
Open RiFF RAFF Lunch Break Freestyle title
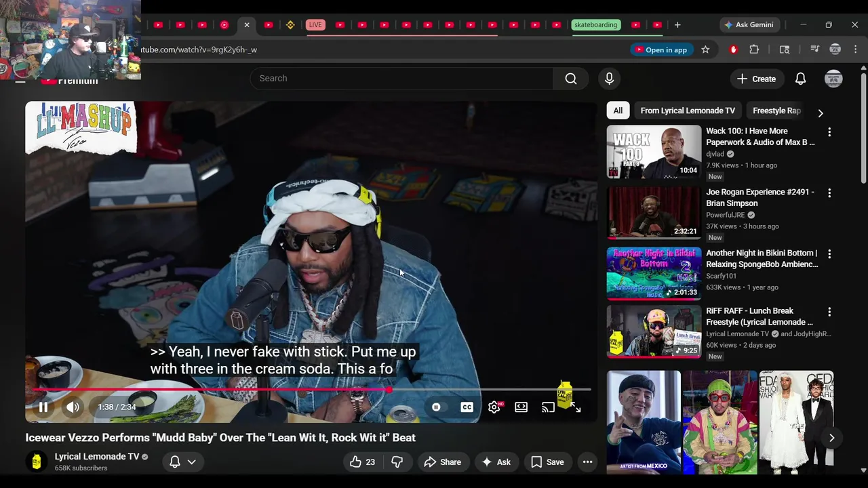click(x=759, y=317)
